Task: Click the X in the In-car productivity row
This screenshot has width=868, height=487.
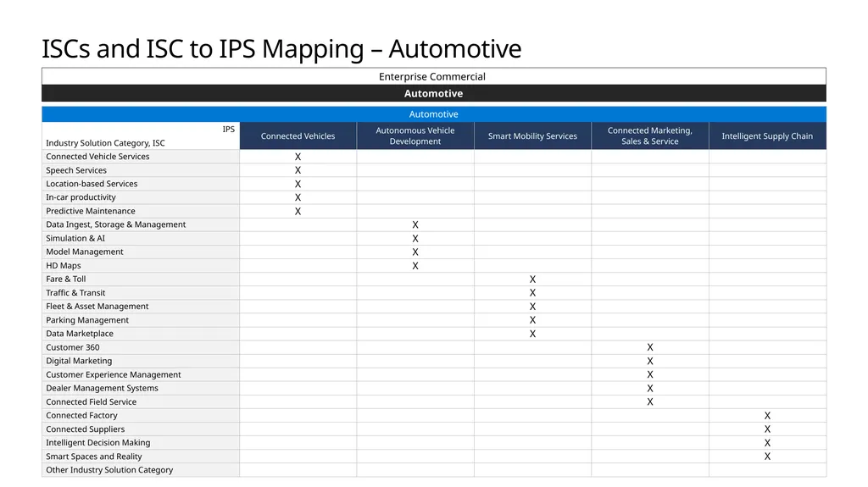Action: point(298,197)
